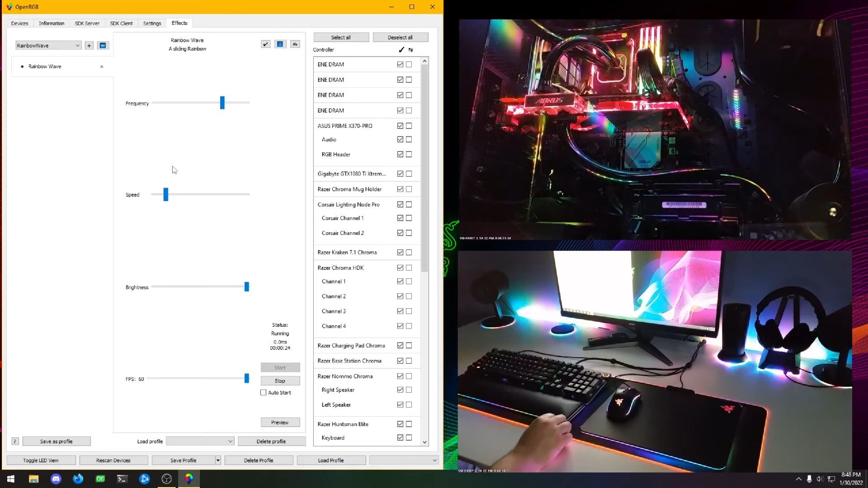Click the controller list vertical scrollbar

425,168
